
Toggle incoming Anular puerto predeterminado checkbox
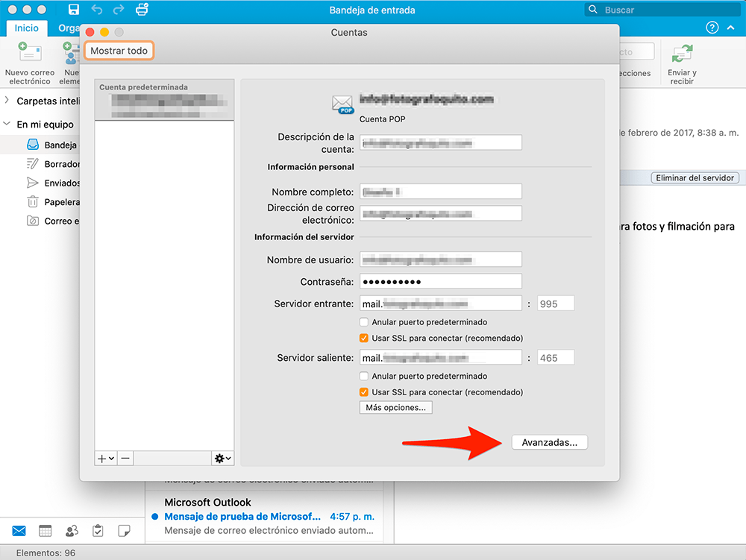click(x=364, y=322)
